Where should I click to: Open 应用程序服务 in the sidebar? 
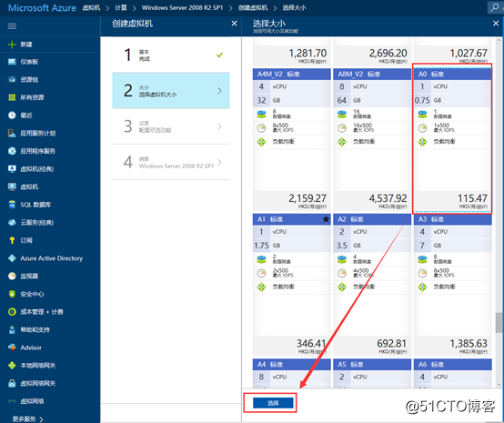click(x=32, y=151)
